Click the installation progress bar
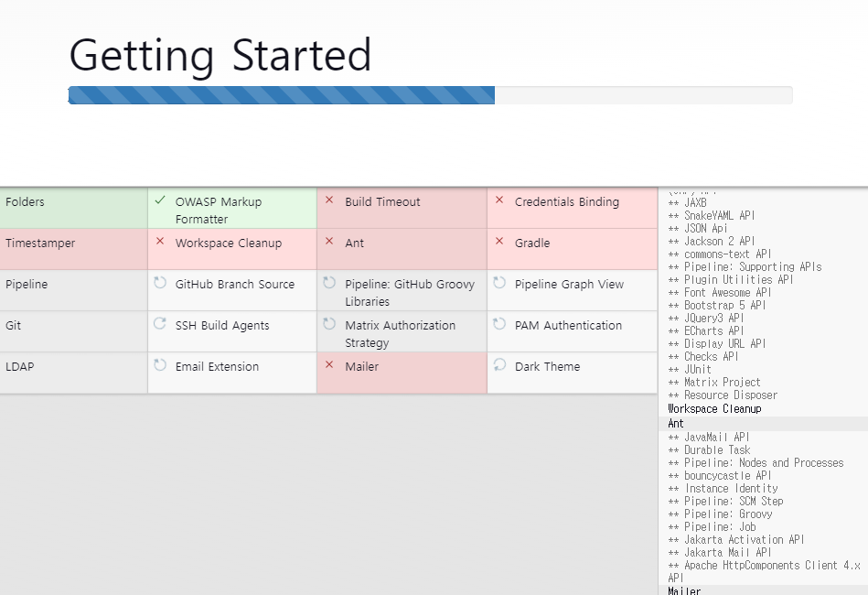The height and width of the screenshot is (595, 868). pyautogui.click(x=430, y=95)
